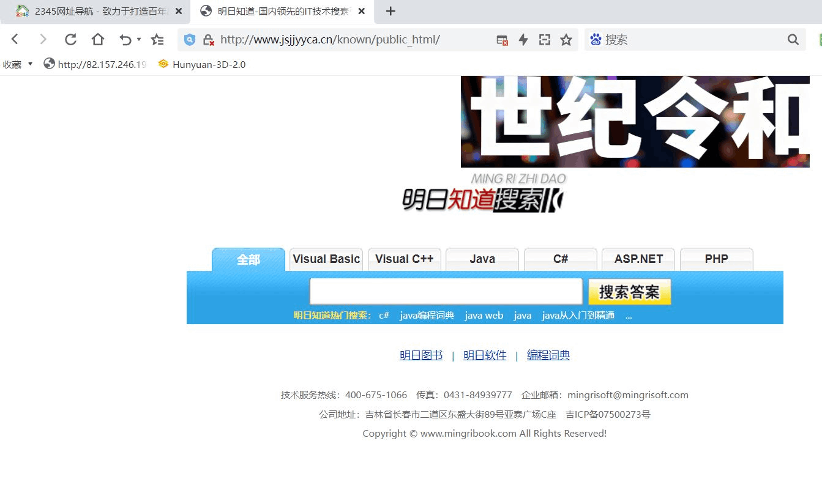The width and height of the screenshot is (822, 504).
Task: Click the undo restore-page arrow icon
Action: tap(125, 40)
